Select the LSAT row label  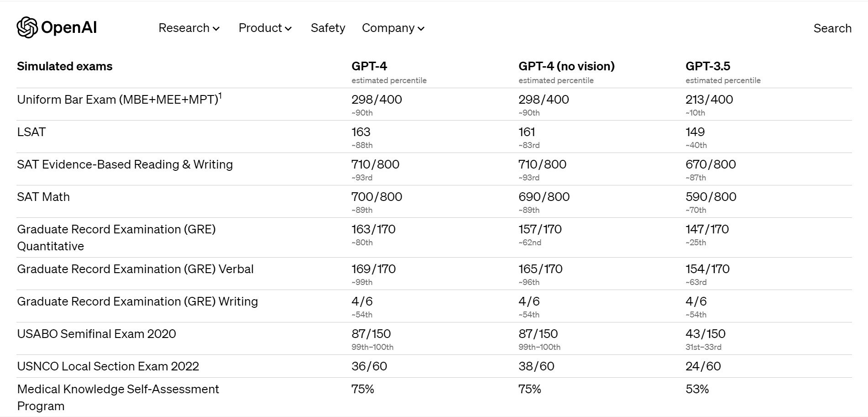point(31,132)
